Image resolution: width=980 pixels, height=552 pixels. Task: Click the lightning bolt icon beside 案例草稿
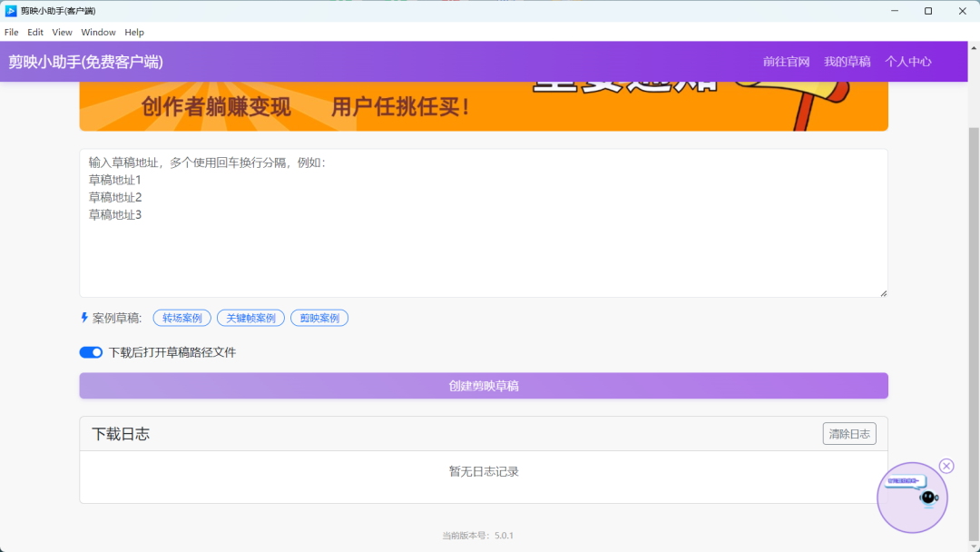(84, 318)
